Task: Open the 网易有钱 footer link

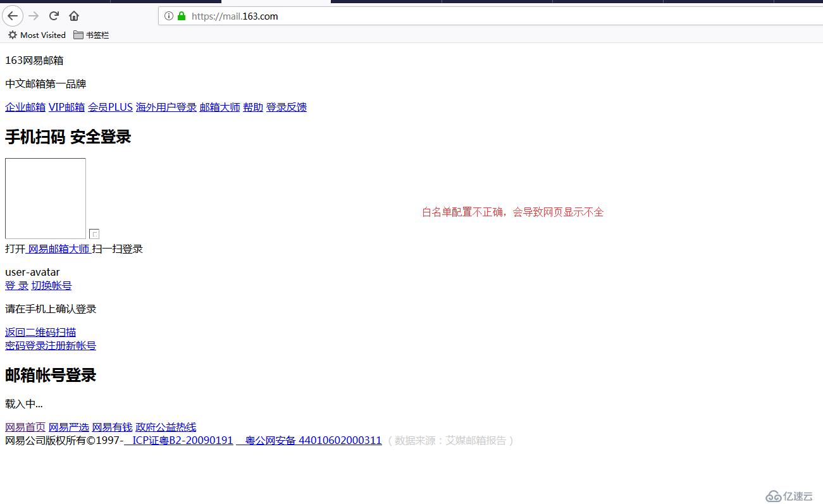Action: [x=113, y=427]
